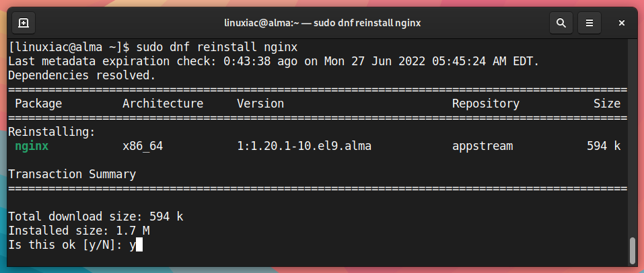The width and height of the screenshot is (644, 273).
Task: Click the Transaction Summary heading
Action: [72, 174]
